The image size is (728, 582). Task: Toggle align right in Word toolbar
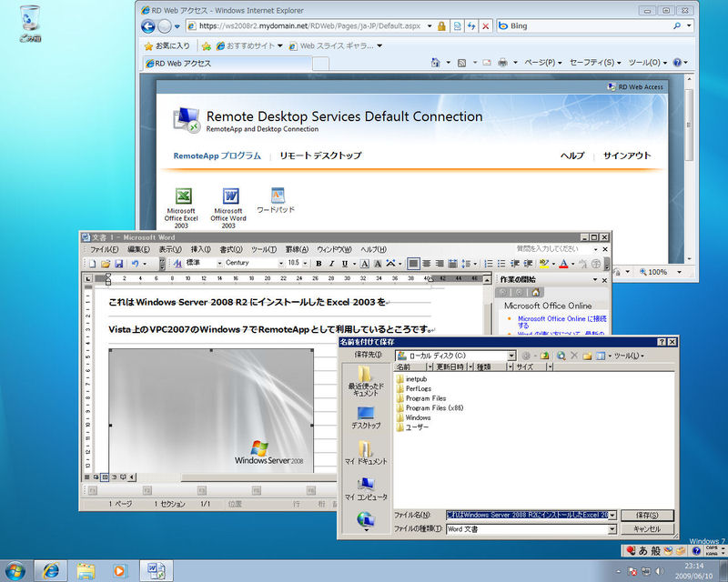tap(440, 264)
